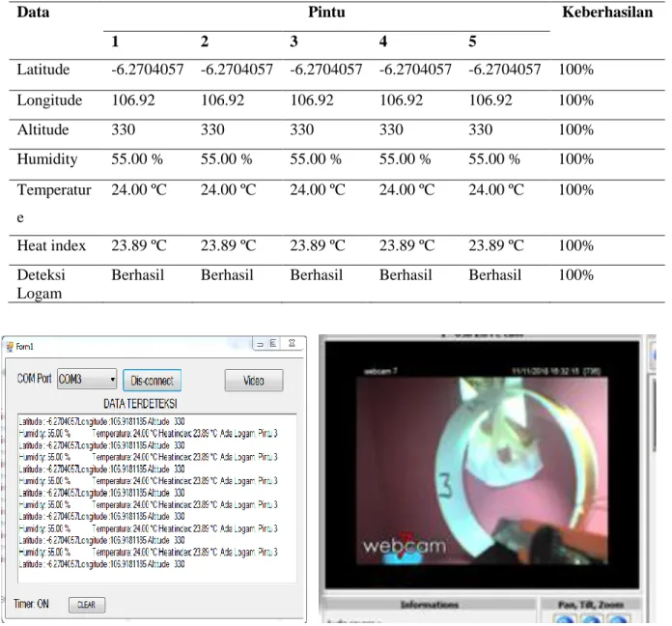Click the Form1 window icon
This screenshot has height=626, width=672.
10,347
